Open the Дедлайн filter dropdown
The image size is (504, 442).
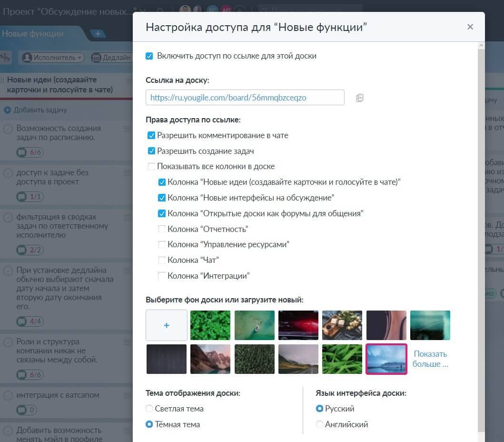coord(112,57)
